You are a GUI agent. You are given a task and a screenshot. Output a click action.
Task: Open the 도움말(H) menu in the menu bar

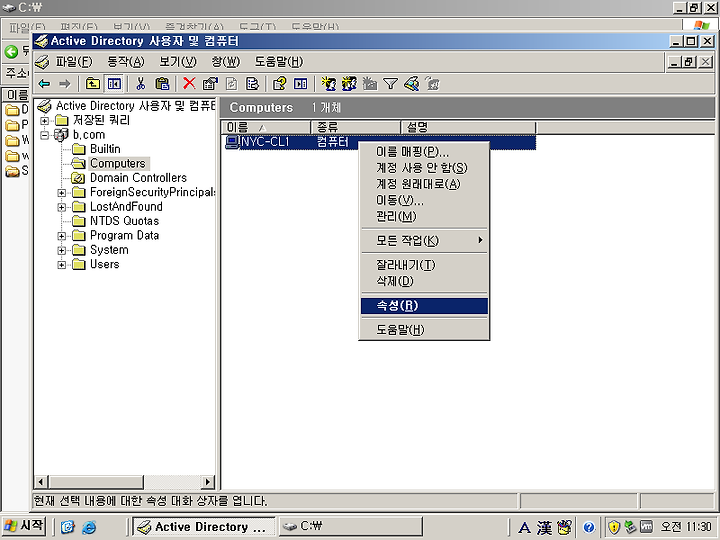point(279,62)
